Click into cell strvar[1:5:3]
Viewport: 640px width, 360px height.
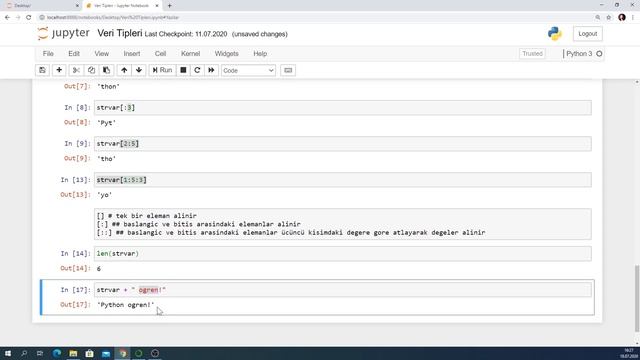(342, 180)
